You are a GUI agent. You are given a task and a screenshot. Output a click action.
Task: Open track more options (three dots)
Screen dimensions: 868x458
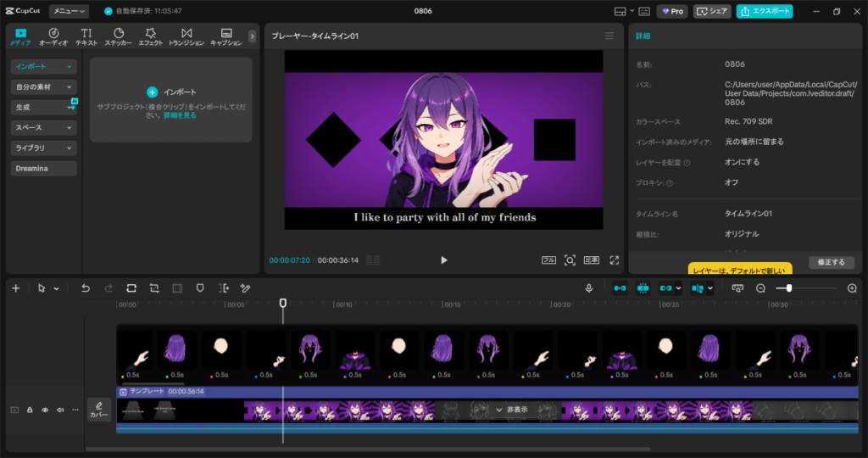75,411
